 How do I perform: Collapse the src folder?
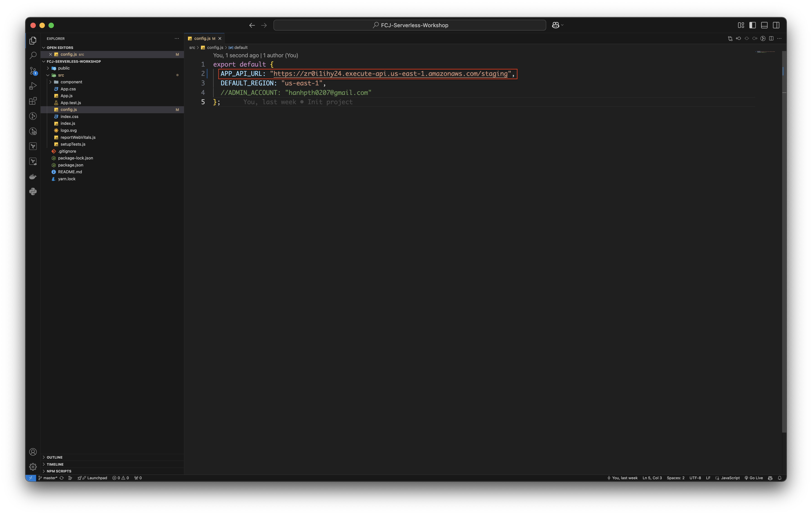(61, 75)
